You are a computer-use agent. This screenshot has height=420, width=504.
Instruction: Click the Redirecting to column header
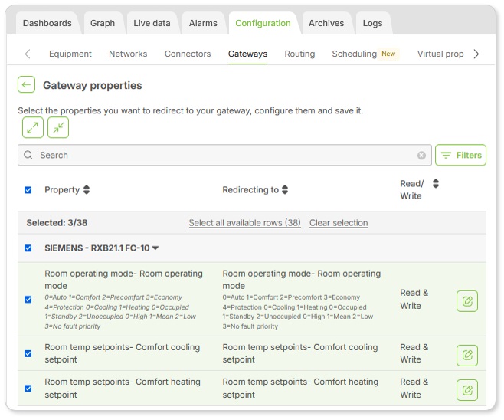[x=250, y=190]
